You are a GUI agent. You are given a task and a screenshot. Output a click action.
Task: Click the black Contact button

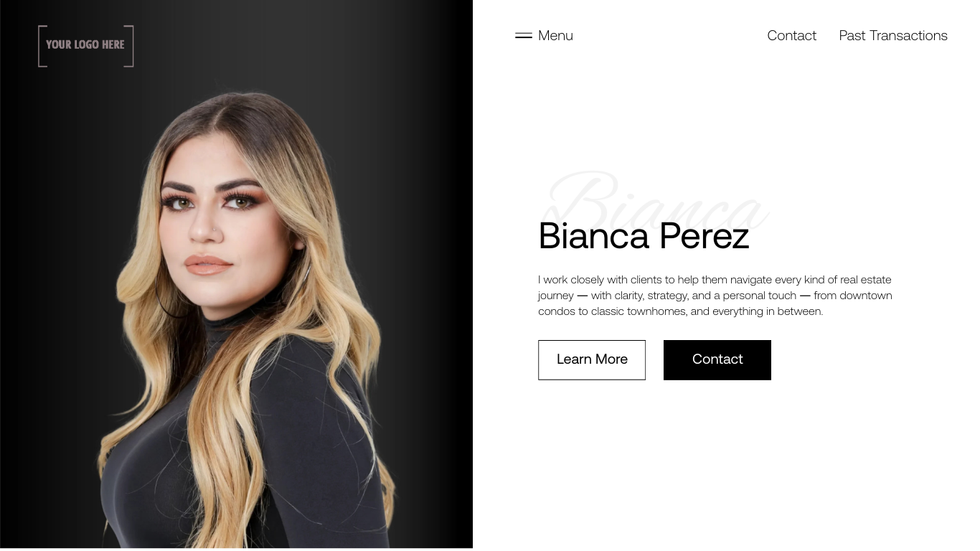pyautogui.click(x=717, y=360)
